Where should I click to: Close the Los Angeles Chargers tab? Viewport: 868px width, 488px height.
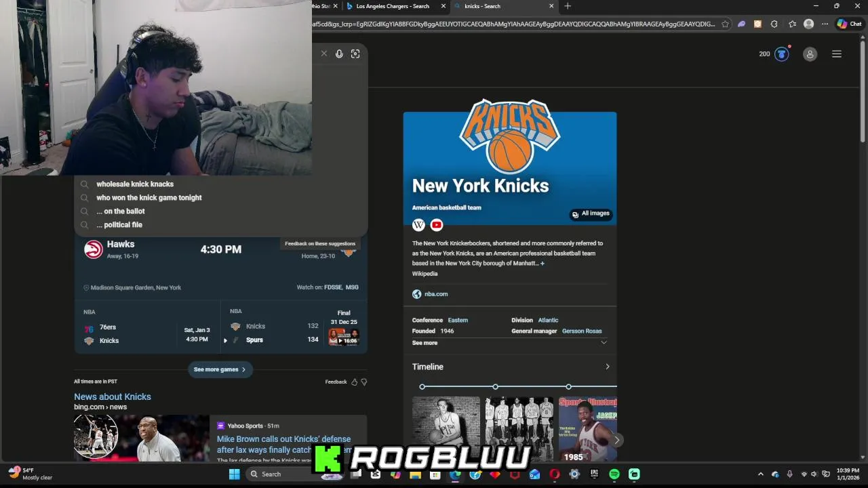tap(443, 6)
